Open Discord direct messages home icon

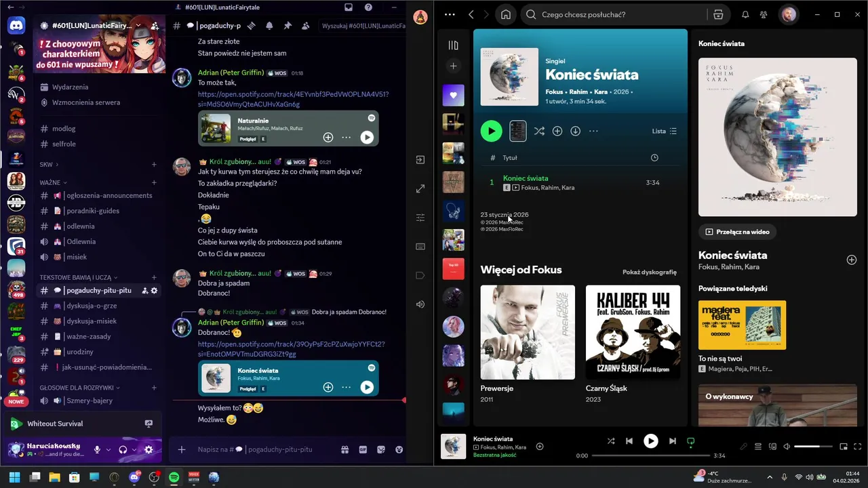(x=16, y=26)
